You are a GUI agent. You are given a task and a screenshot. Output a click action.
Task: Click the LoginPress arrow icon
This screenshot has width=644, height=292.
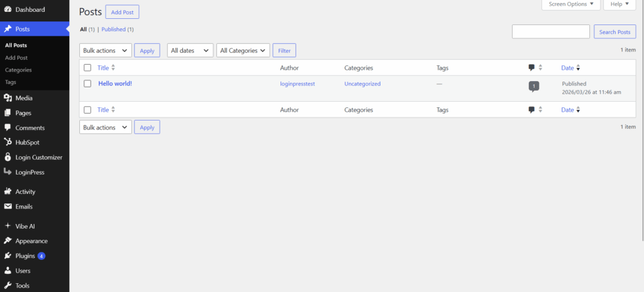[8, 172]
